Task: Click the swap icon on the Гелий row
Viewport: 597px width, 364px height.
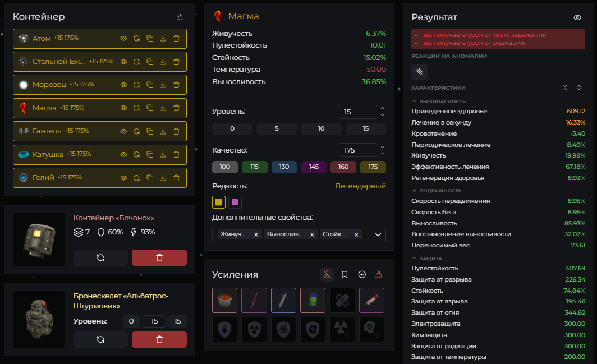Action: point(137,178)
